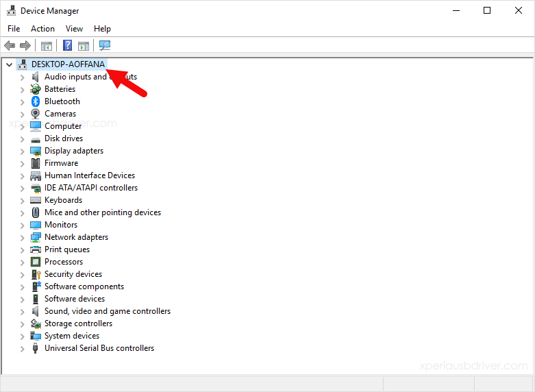Expand Sound, video and game controllers
This screenshot has height=392, width=535.
tap(22, 312)
